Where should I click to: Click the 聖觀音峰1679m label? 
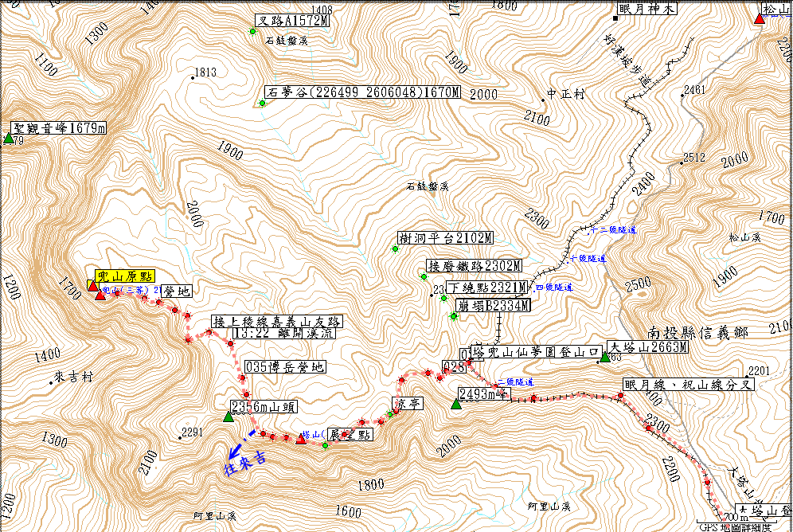pos(59,128)
